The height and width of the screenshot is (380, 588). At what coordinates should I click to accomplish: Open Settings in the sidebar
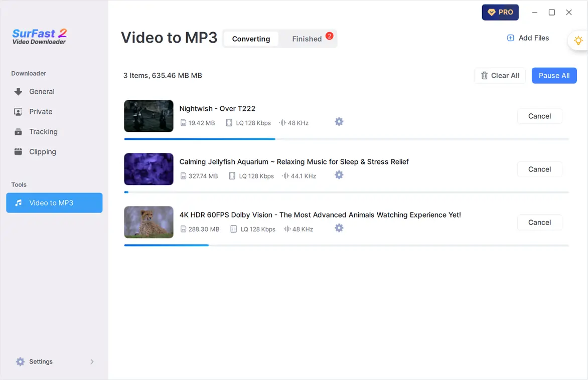(x=54, y=361)
